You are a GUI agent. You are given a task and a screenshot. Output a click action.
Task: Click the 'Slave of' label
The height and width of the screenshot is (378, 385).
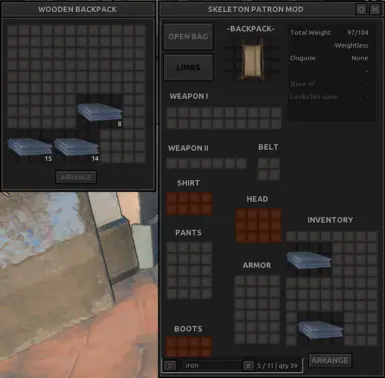tap(303, 84)
